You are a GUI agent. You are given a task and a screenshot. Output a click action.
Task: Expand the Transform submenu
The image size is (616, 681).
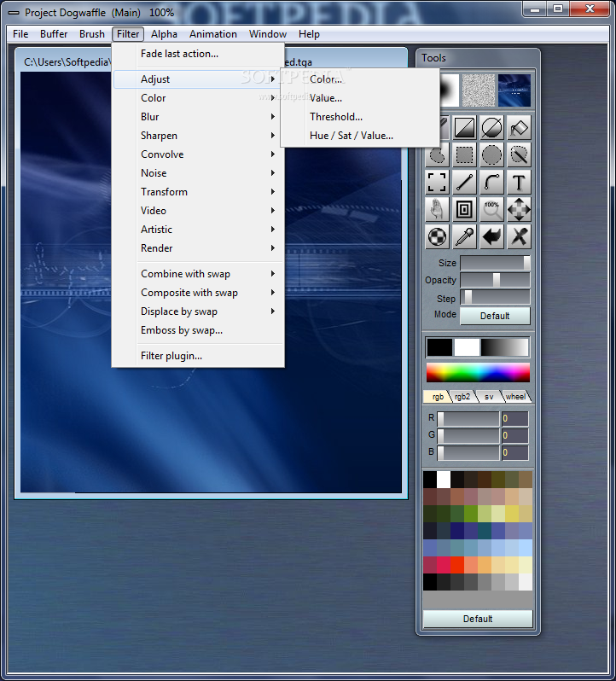pyautogui.click(x=198, y=191)
